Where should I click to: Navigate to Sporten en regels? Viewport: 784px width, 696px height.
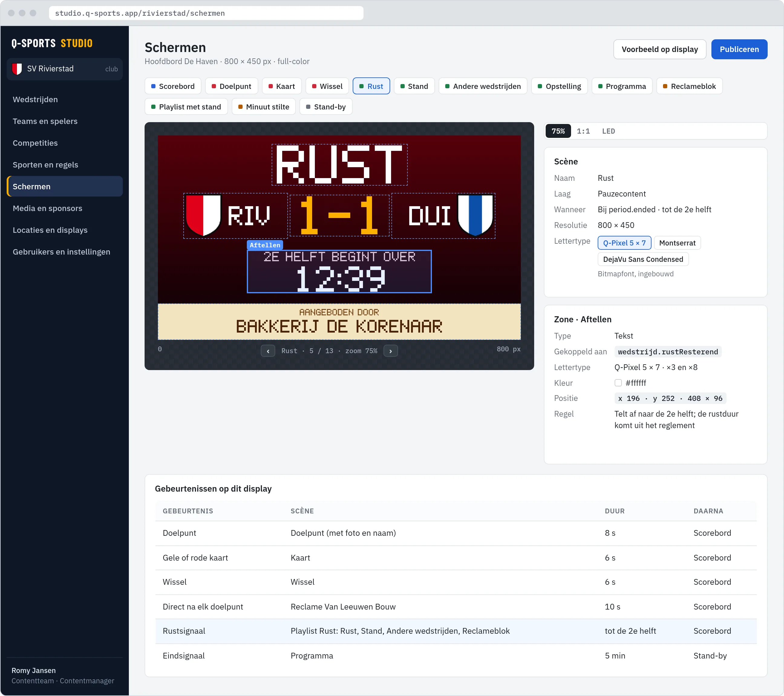[x=64, y=165]
